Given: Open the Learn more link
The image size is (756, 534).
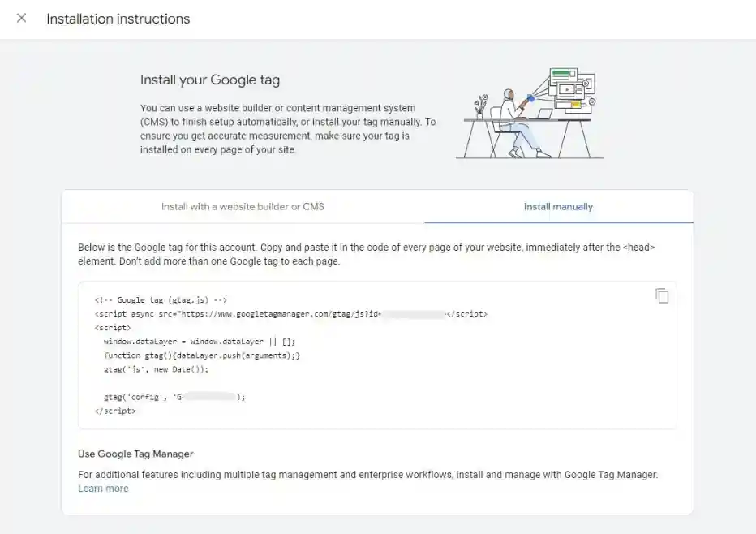Looking at the screenshot, I should click(x=103, y=488).
